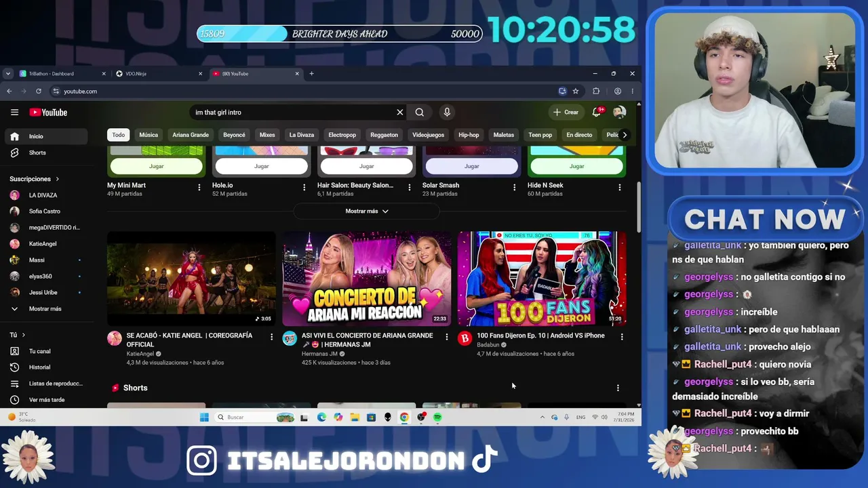Open options menu for Hole.io game
Viewport: 868px width, 488px height.
(304, 187)
